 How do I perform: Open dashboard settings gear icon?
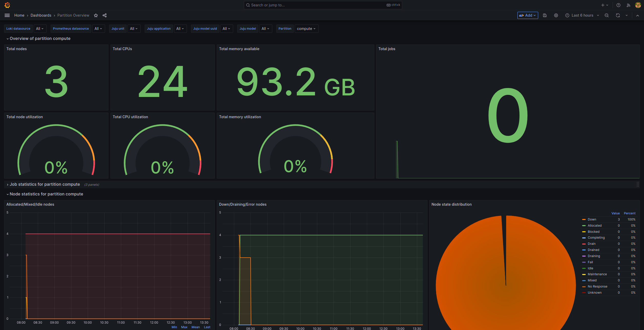point(556,15)
